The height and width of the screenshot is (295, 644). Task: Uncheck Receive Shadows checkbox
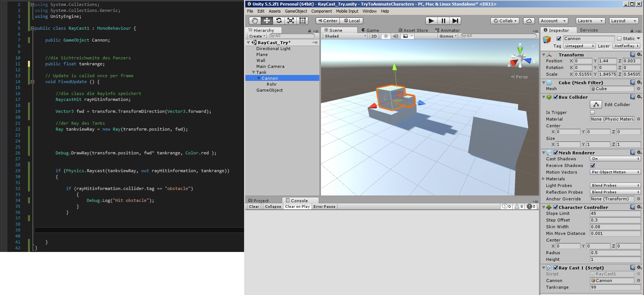pos(592,165)
